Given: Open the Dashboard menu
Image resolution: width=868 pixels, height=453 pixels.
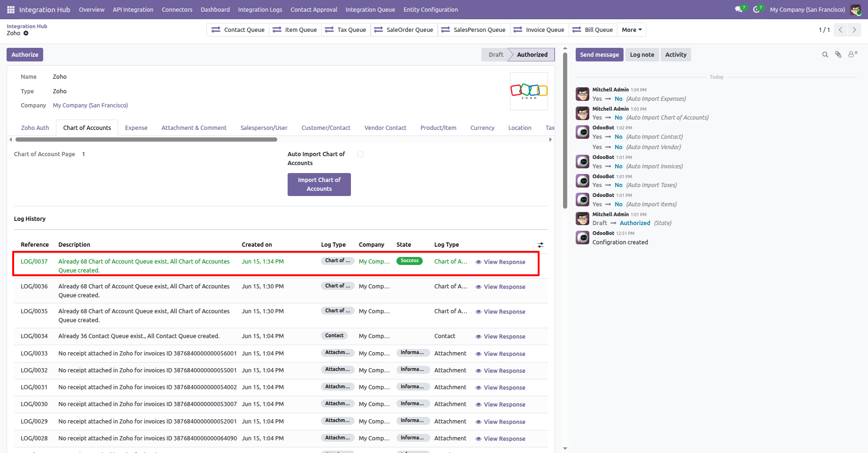Looking at the screenshot, I should tap(215, 9).
